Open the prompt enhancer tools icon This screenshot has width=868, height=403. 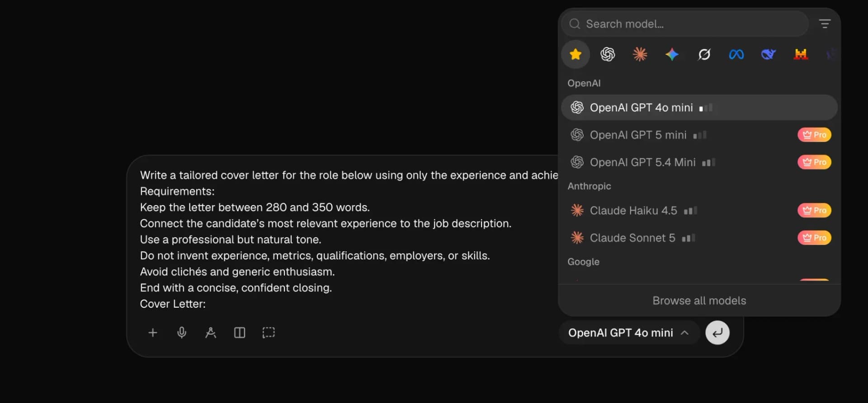pyautogui.click(x=211, y=333)
